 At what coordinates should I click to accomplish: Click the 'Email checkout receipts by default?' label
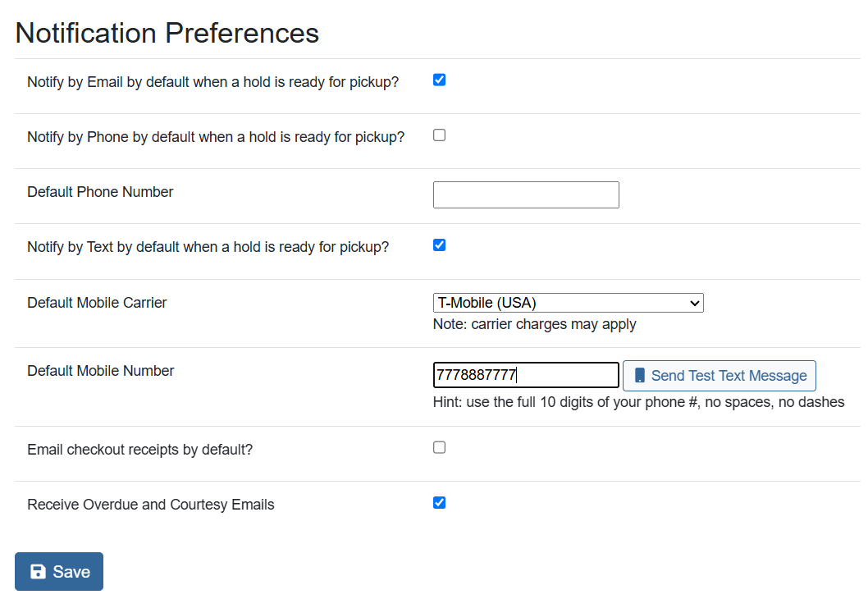pos(139,450)
